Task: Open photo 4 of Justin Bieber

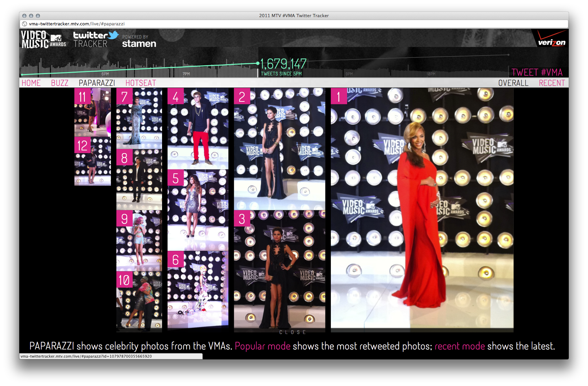Action: [x=197, y=128]
